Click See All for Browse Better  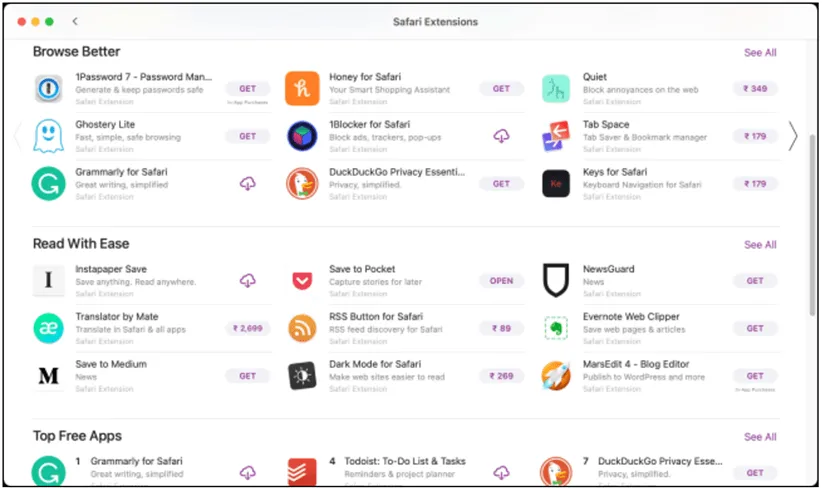click(759, 52)
